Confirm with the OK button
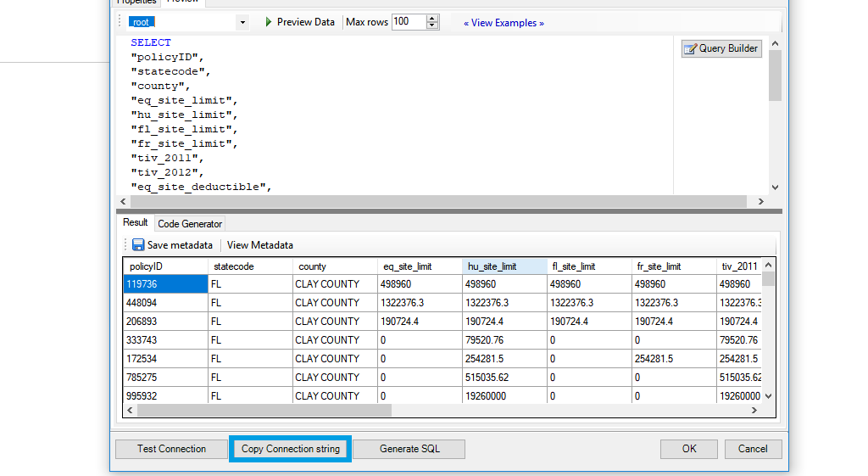 [x=689, y=449]
